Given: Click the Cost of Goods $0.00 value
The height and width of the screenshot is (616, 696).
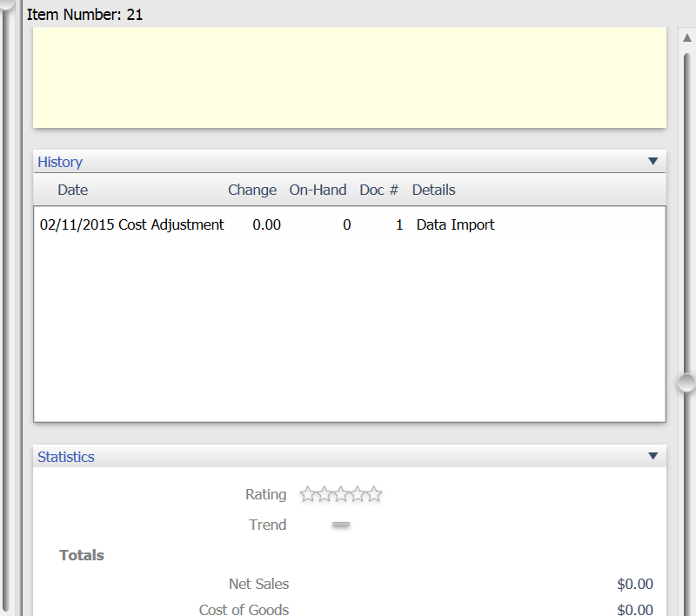Looking at the screenshot, I should (x=635, y=609).
